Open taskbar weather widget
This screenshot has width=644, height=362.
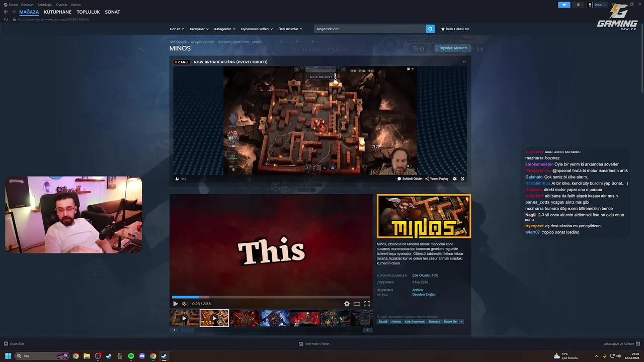click(566, 356)
